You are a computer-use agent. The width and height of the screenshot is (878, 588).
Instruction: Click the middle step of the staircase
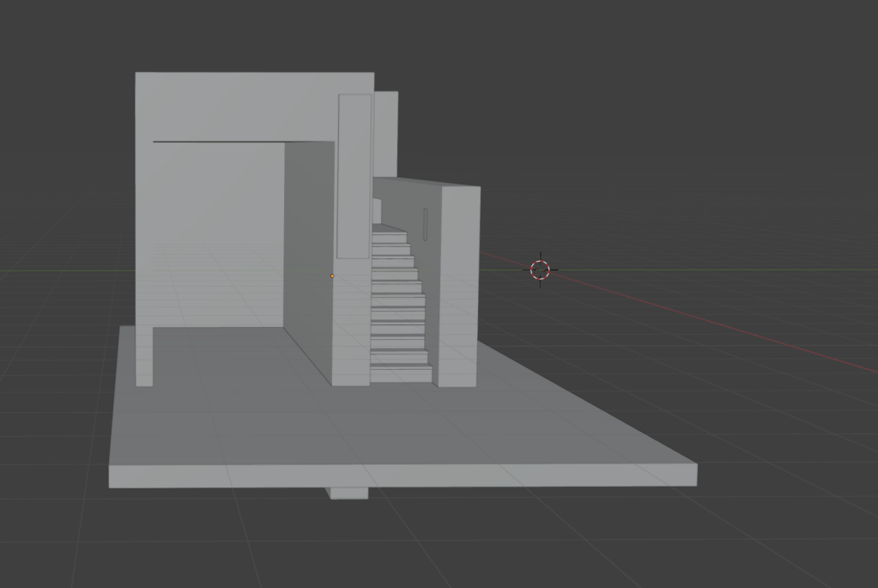pyautogui.click(x=396, y=301)
